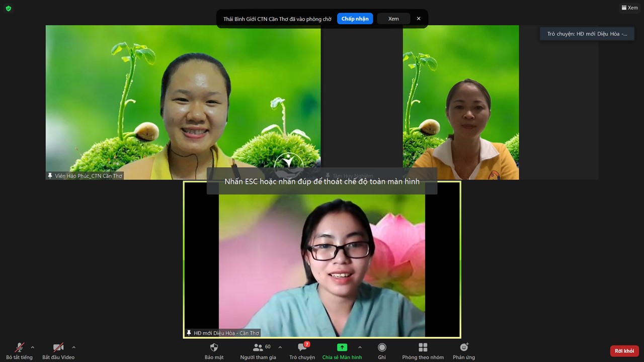Click the name text "Viên Hảo Phúc_CTN Cần Thơ"
This screenshot has height=362, width=644.
[89, 176]
